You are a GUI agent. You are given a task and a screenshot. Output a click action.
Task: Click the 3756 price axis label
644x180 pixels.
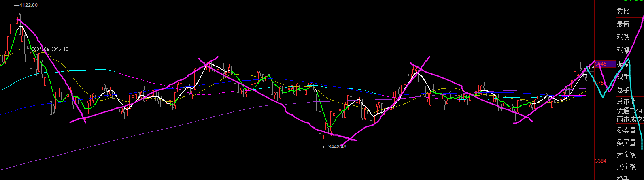(x=601, y=83)
